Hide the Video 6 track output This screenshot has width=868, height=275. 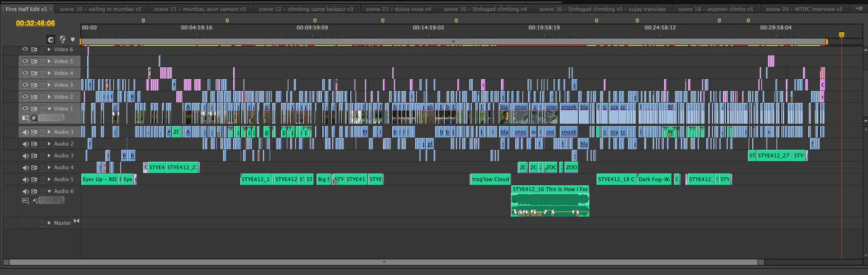pos(25,49)
